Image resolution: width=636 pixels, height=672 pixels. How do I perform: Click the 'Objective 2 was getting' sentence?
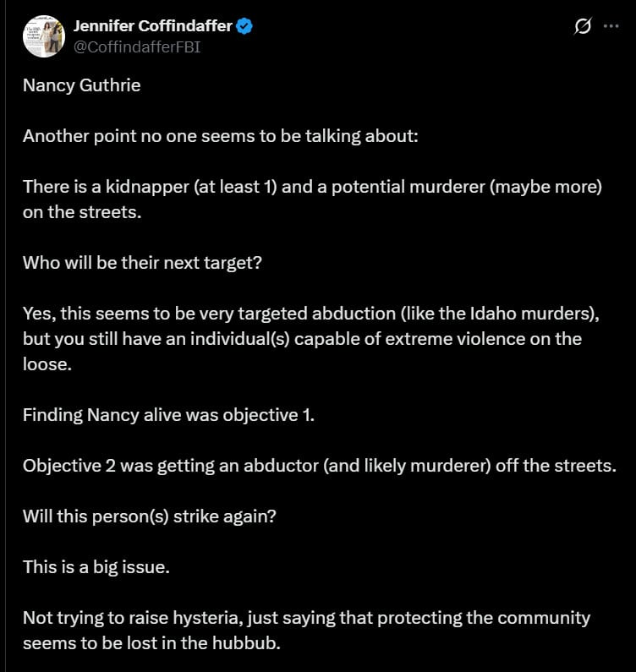[319, 465]
